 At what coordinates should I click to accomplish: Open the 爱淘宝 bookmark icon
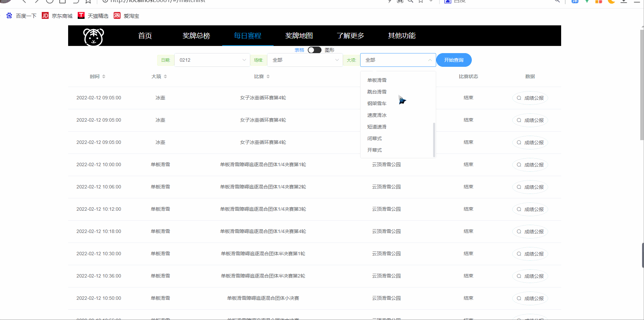[117, 15]
